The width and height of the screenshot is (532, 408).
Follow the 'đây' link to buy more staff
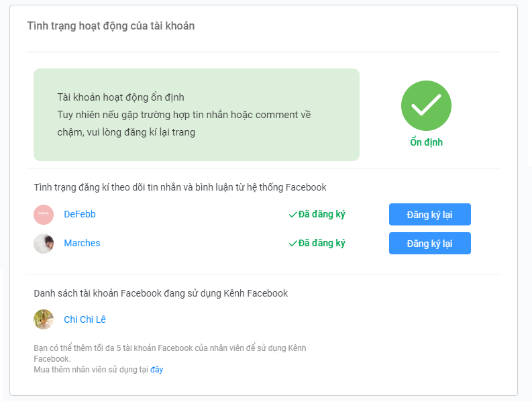pos(157,370)
